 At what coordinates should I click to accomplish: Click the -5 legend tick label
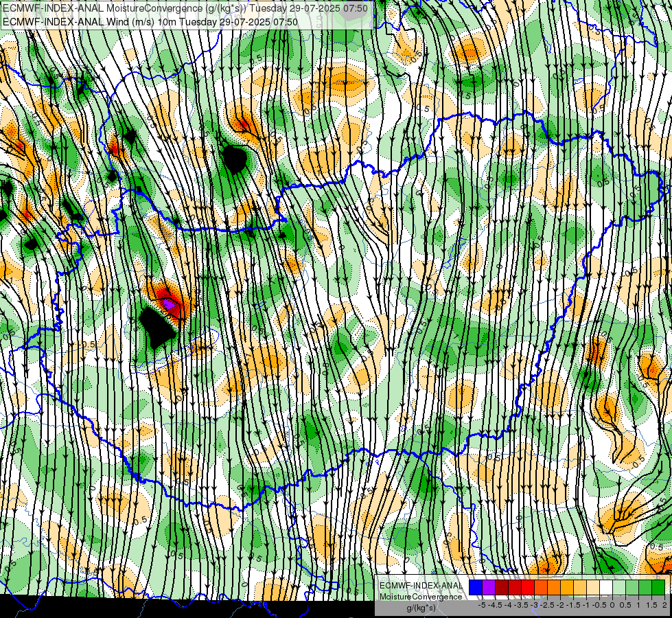(x=482, y=605)
